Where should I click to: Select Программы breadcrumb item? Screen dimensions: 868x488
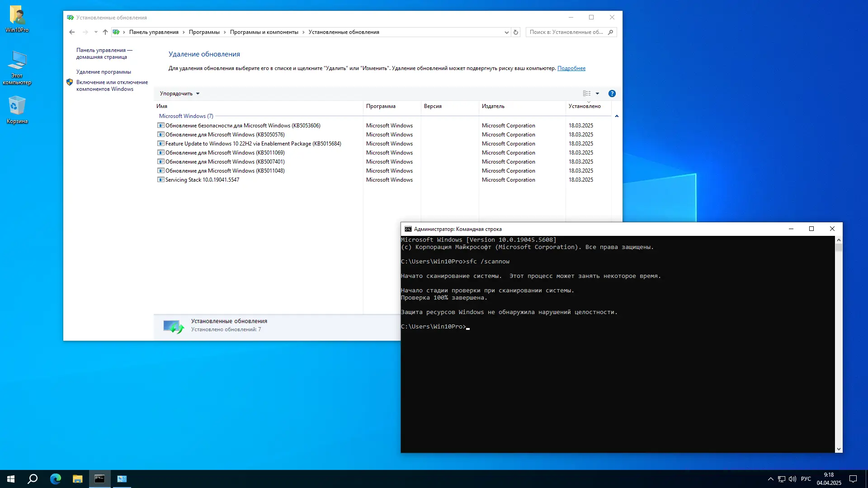point(204,32)
